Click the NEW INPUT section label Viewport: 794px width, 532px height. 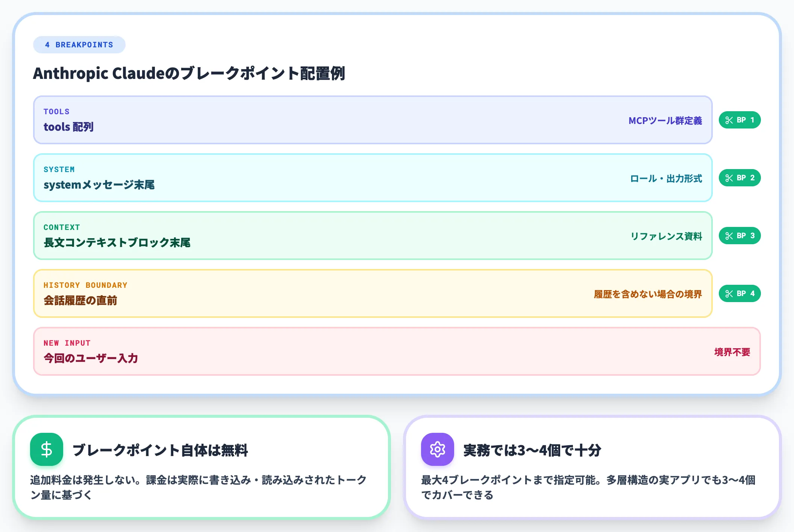(67, 343)
